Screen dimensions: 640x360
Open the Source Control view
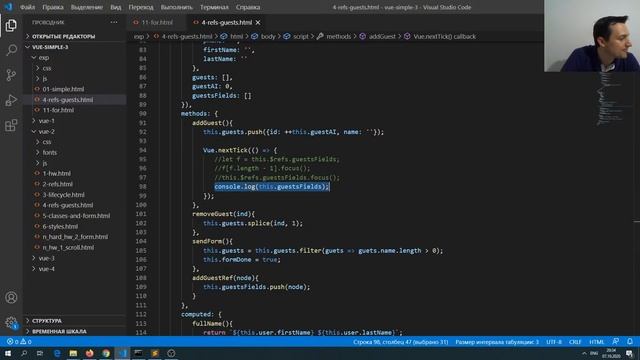pos(11,75)
